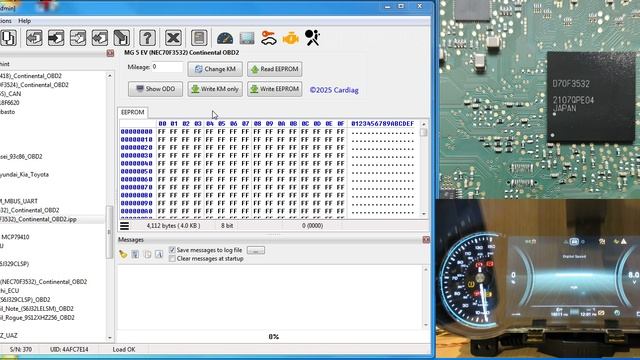The image size is (640, 360).
Task: Click the browse log file ellipsis button
Action: click(256, 250)
